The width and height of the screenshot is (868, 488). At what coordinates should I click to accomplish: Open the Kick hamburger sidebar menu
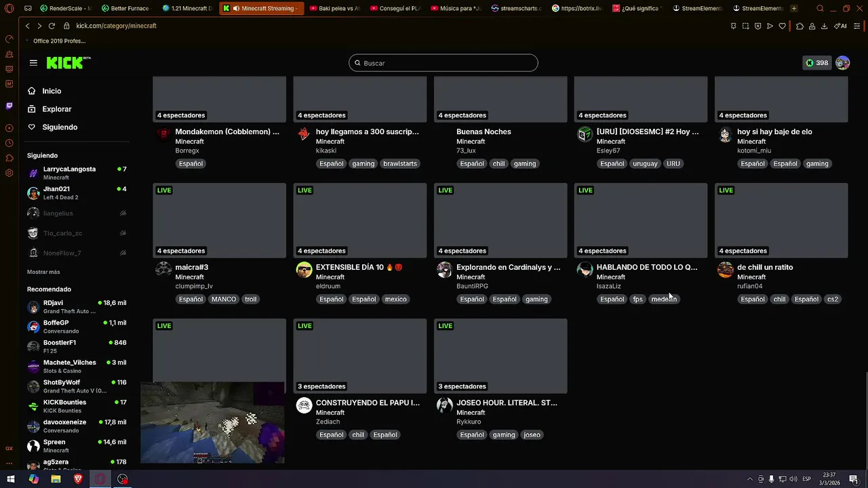33,63
